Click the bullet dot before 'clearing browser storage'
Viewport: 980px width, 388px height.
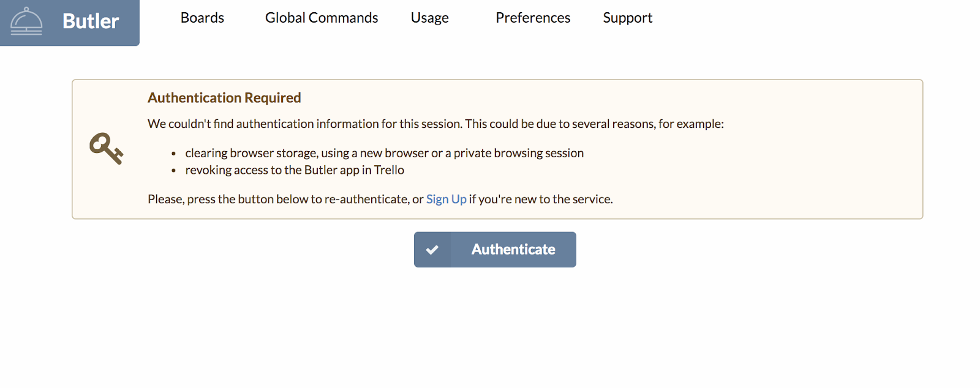click(174, 154)
